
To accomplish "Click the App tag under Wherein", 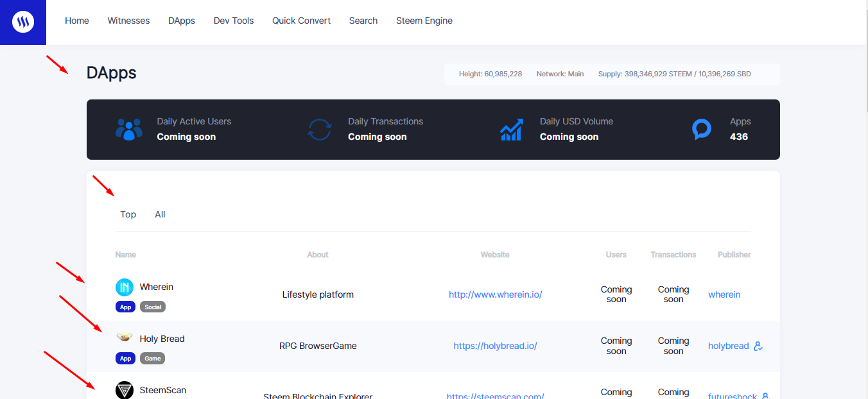I will point(125,307).
